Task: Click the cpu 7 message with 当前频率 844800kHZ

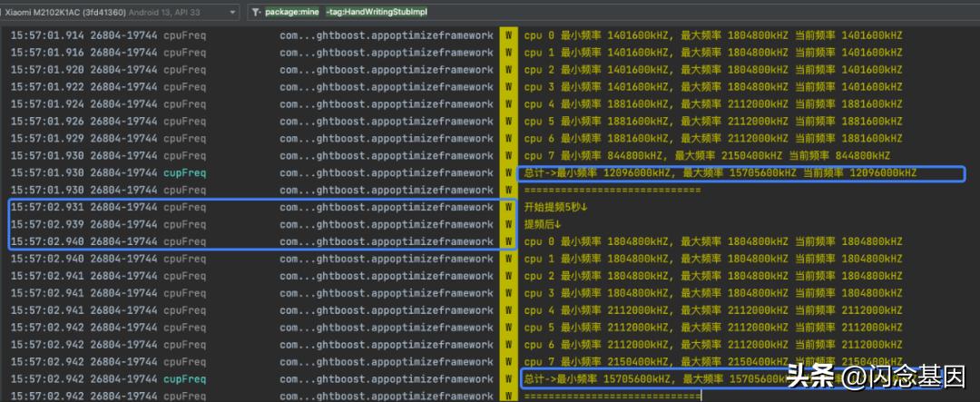Action: pos(707,155)
